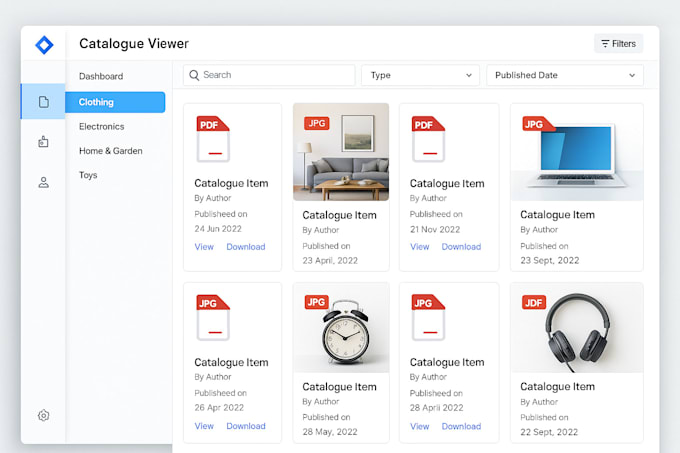View the 28 April 2022 catalogue item
The image size is (680, 453).
419,427
